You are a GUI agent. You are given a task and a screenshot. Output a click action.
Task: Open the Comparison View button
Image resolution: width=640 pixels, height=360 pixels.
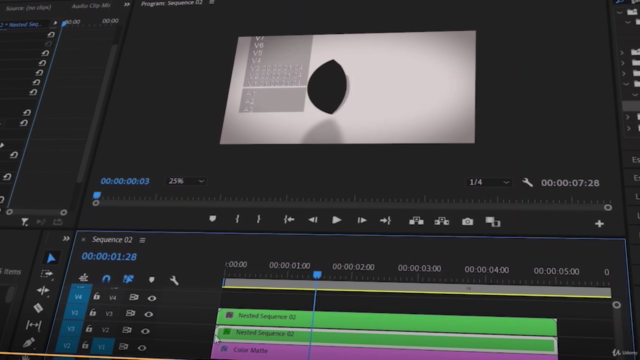493,222
